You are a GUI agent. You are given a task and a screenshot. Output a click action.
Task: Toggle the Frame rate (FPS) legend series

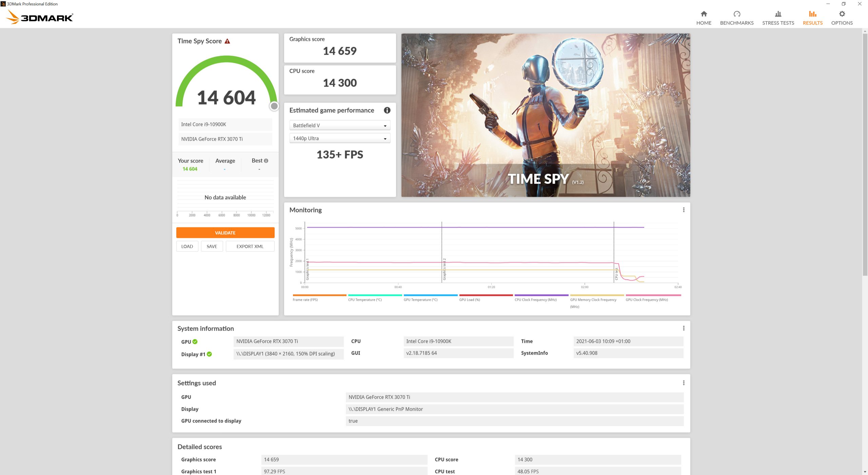305,300
